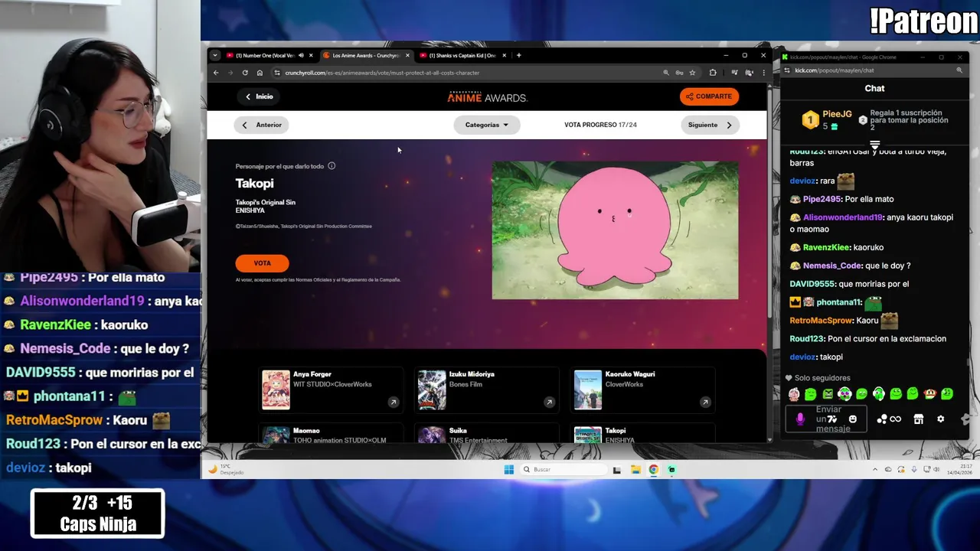Click the infinity icon in chat bar

895,419
